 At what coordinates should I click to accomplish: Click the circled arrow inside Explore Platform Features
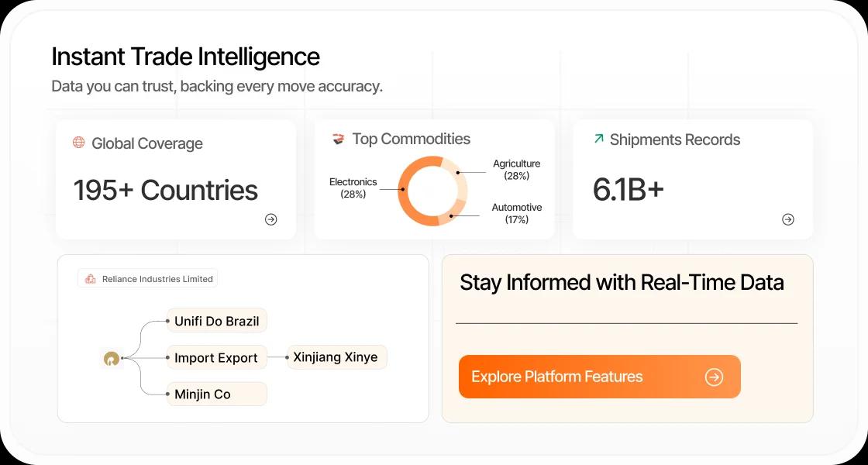coord(714,377)
